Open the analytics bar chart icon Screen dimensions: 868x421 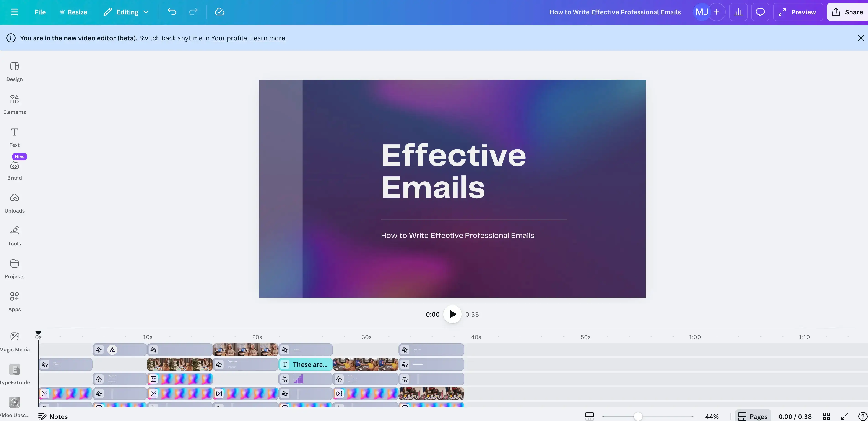(738, 12)
